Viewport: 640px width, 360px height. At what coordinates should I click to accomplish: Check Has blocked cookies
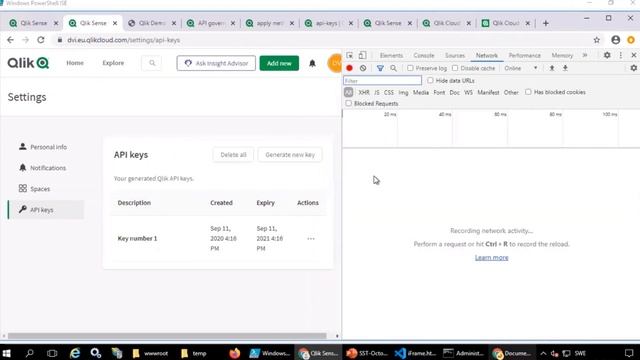point(528,92)
